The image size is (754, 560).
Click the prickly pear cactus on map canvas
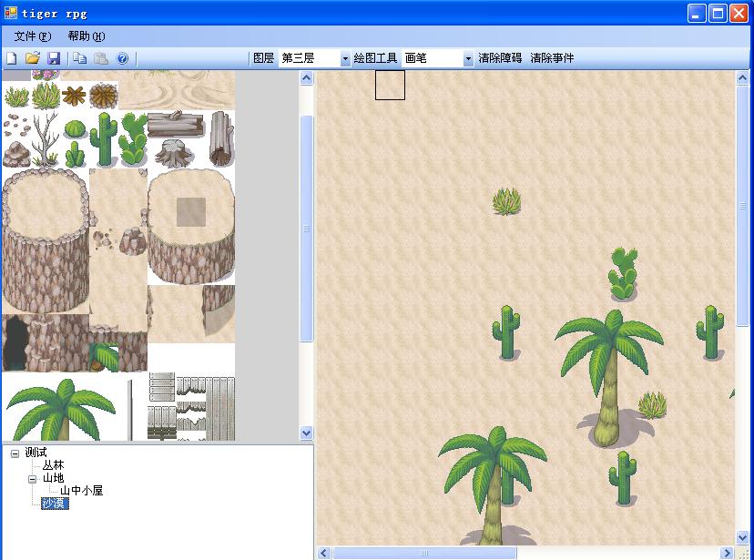click(x=623, y=274)
